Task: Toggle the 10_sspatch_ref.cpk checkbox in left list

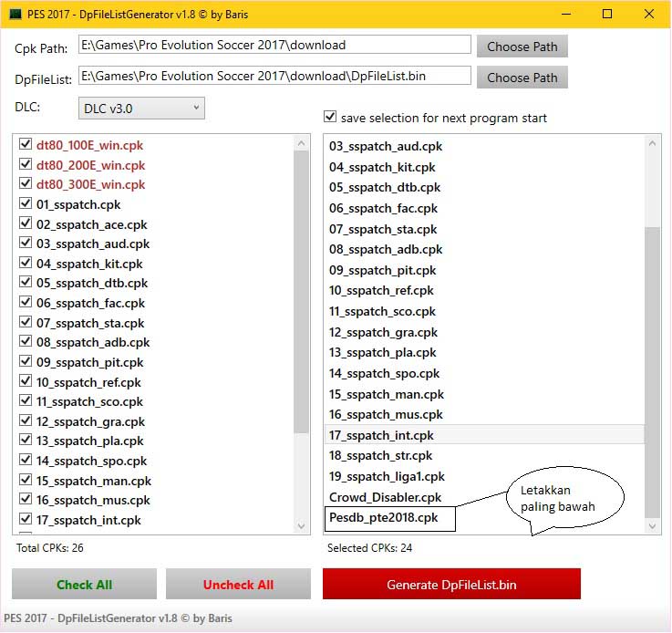Action: [26, 381]
